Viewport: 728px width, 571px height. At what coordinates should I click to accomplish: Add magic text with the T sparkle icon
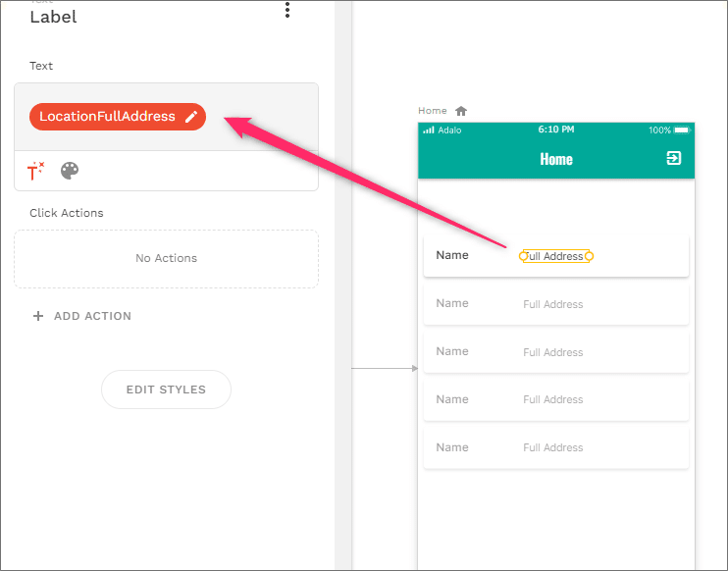[x=35, y=171]
